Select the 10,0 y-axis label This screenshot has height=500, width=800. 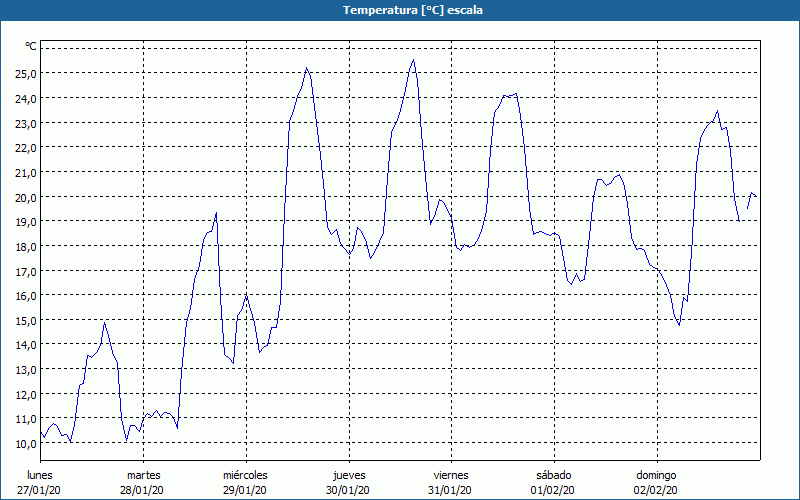point(26,444)
